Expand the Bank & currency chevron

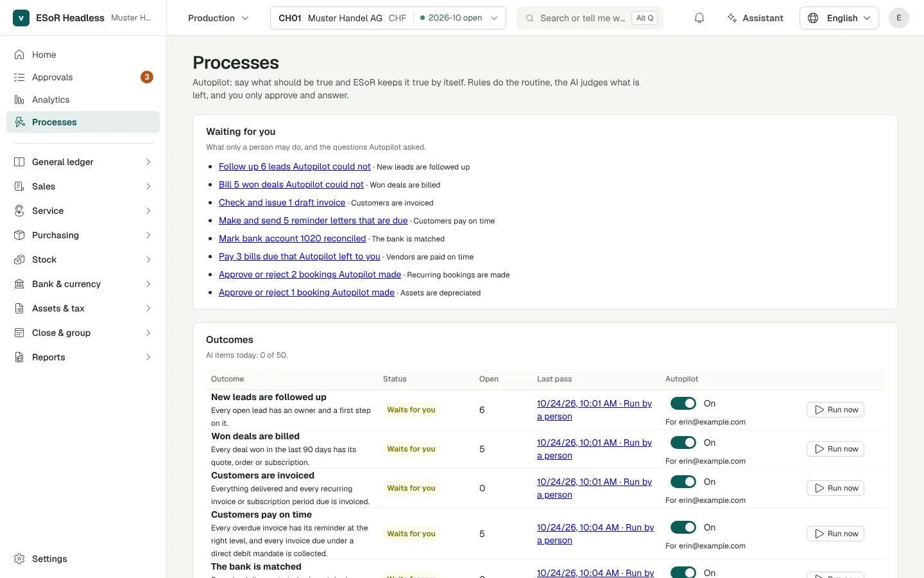click(x=148, y=284)
